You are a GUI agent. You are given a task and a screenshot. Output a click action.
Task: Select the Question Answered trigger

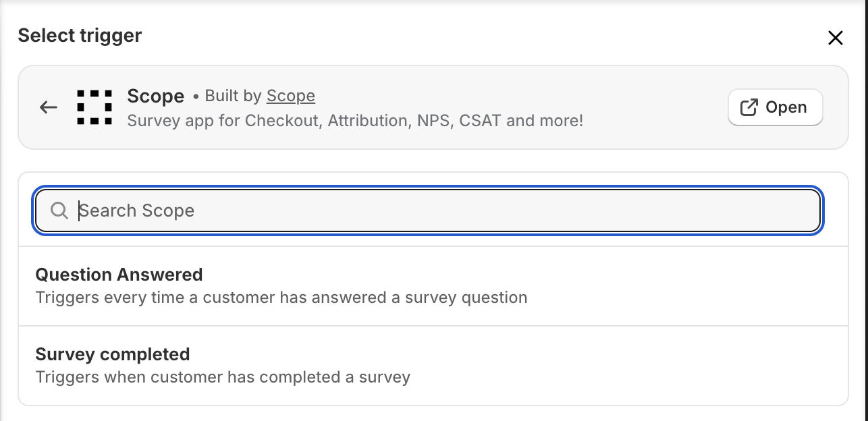tap(119, 275)
